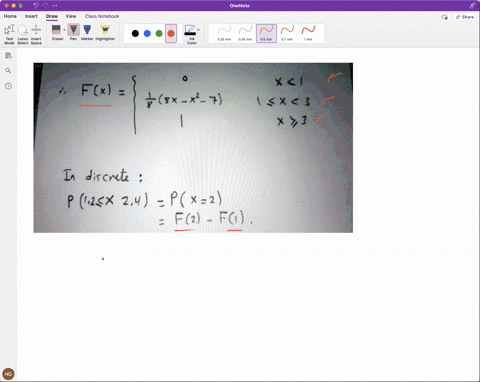Choose the Lasso Select tool
Screen dimensions: 480x382
23,34
